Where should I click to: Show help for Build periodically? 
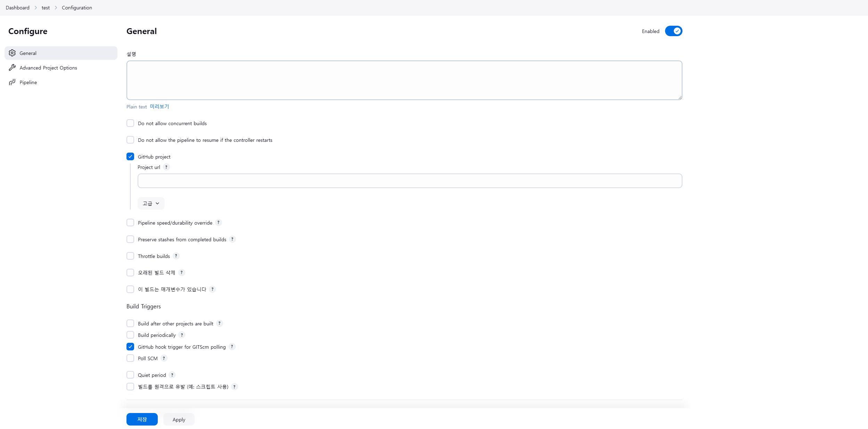click(182, 335)
